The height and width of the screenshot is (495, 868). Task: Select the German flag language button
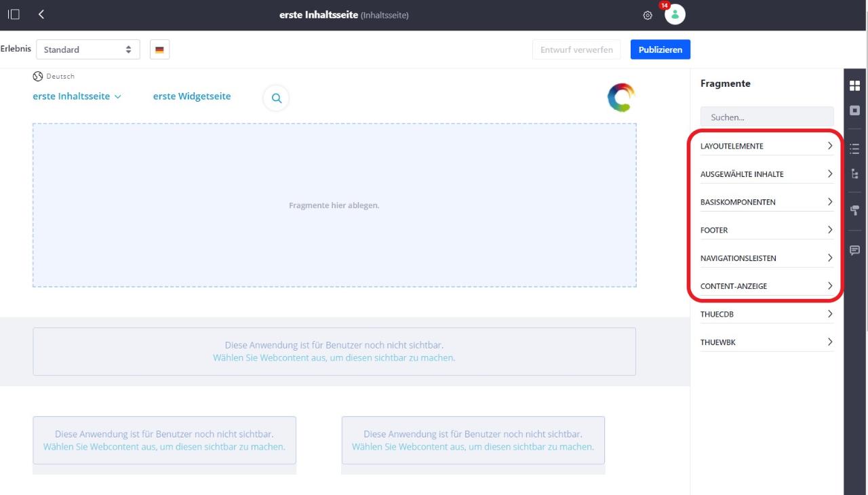click(159, 49)
